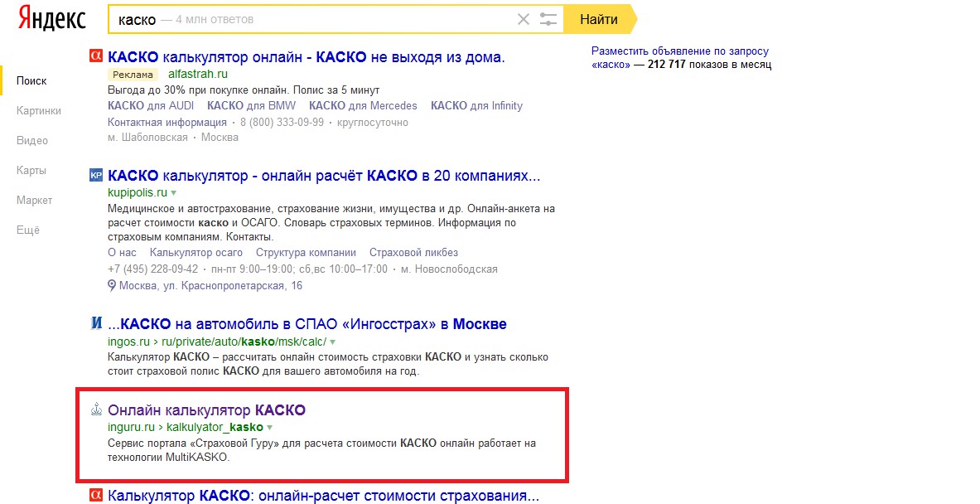Open the kupipolis.ru domain link
Screen dimensions: 980x504
(x=138, y=192)
